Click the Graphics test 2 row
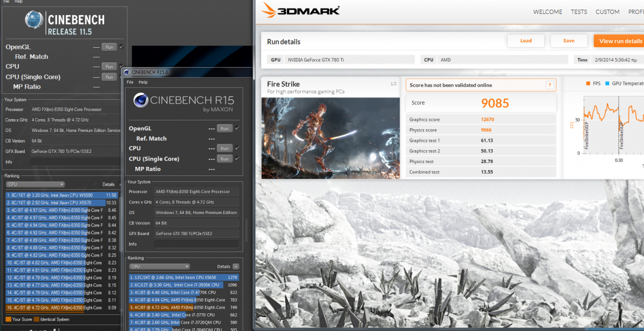This screenshot has height=331, width=644. [x=481, y=151]
